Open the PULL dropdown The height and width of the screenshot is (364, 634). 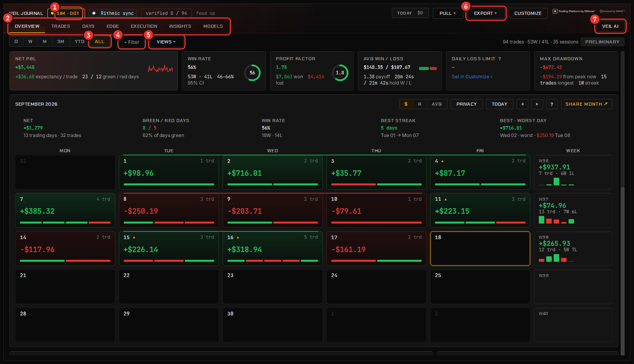[x=447, y=13]
